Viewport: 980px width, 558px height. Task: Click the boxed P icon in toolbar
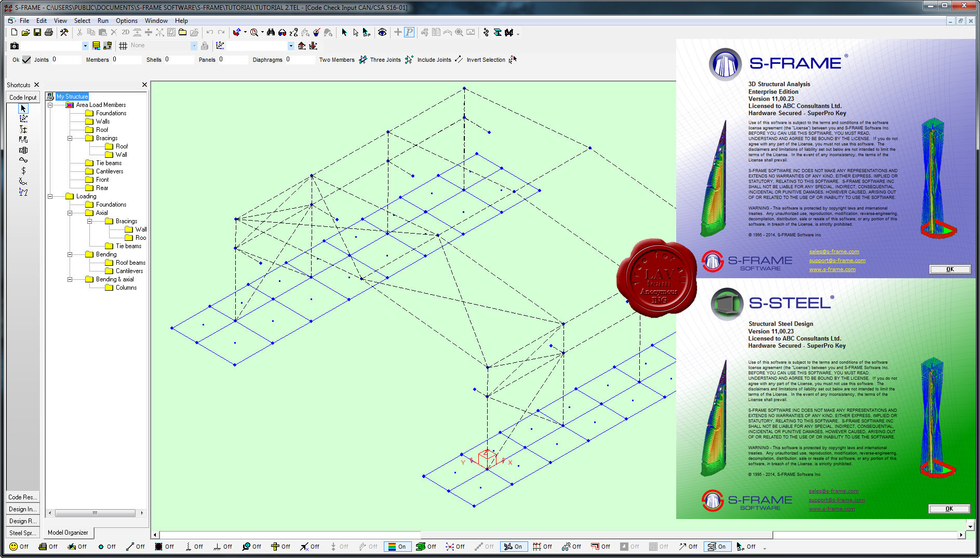click(x=409, y=32)
